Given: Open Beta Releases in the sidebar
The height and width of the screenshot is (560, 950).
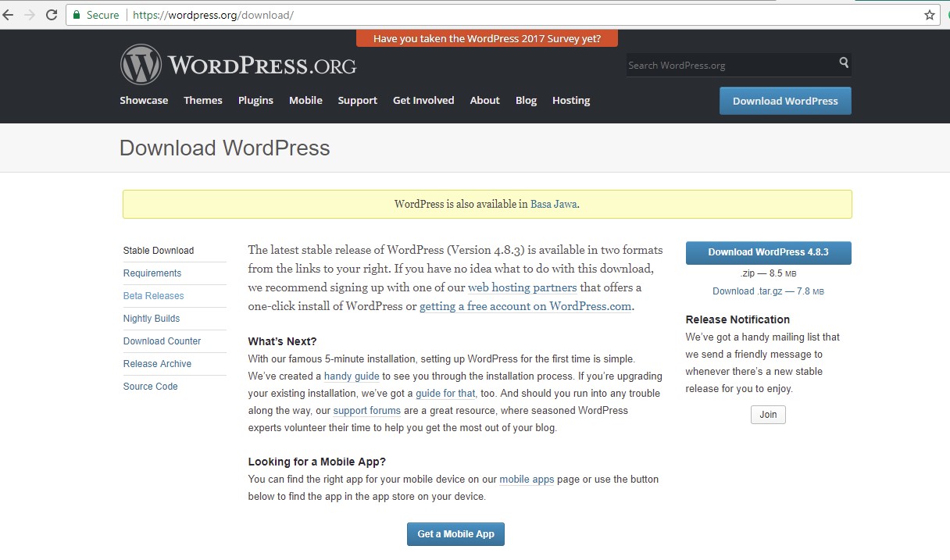Looking at the screenshot, I should click(x=154, y=296).
